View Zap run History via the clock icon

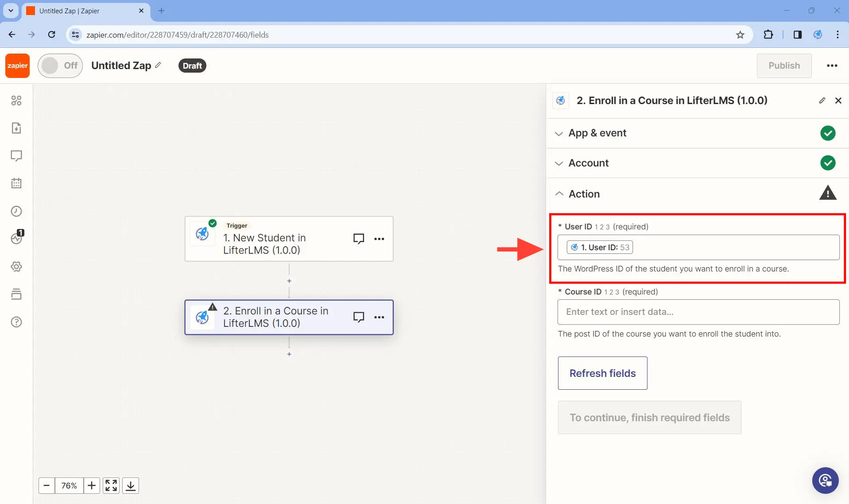(17, 211)
